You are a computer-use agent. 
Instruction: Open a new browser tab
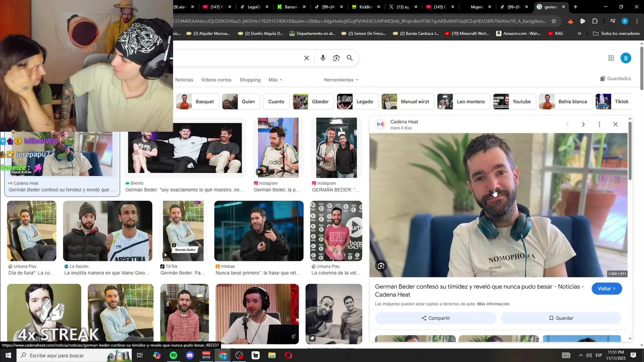tap(576, 7)
